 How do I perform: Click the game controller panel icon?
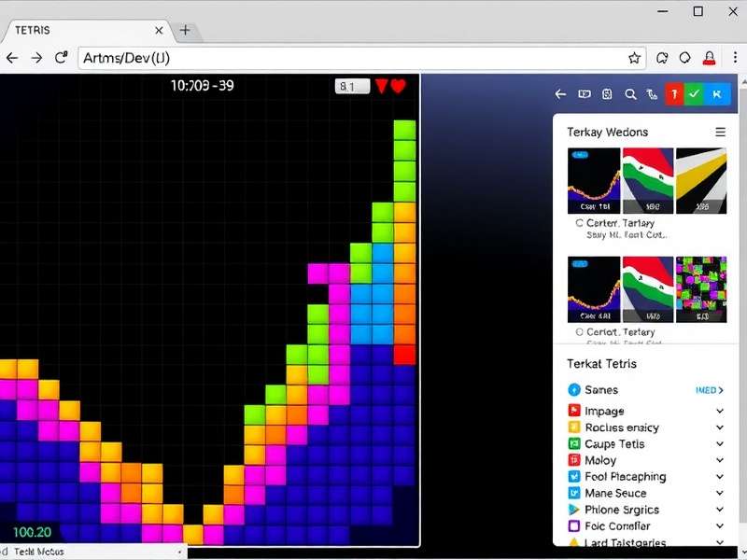[585, 94]
